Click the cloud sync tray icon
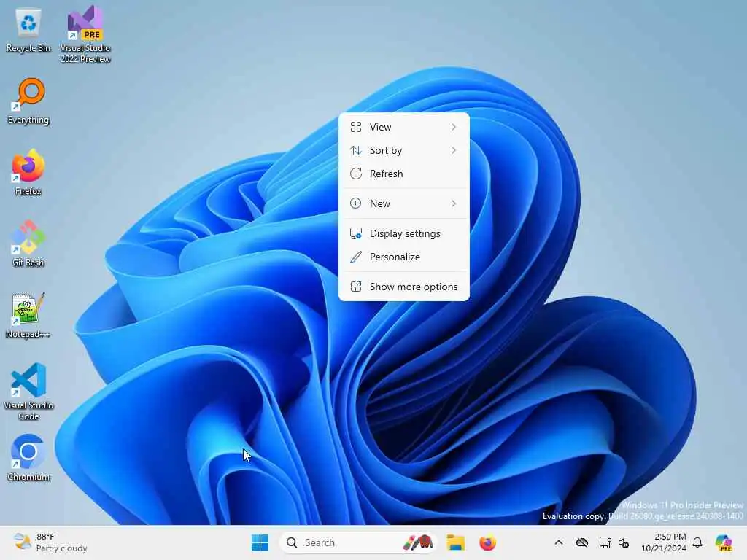747x560 pixels. pos(581,542)
